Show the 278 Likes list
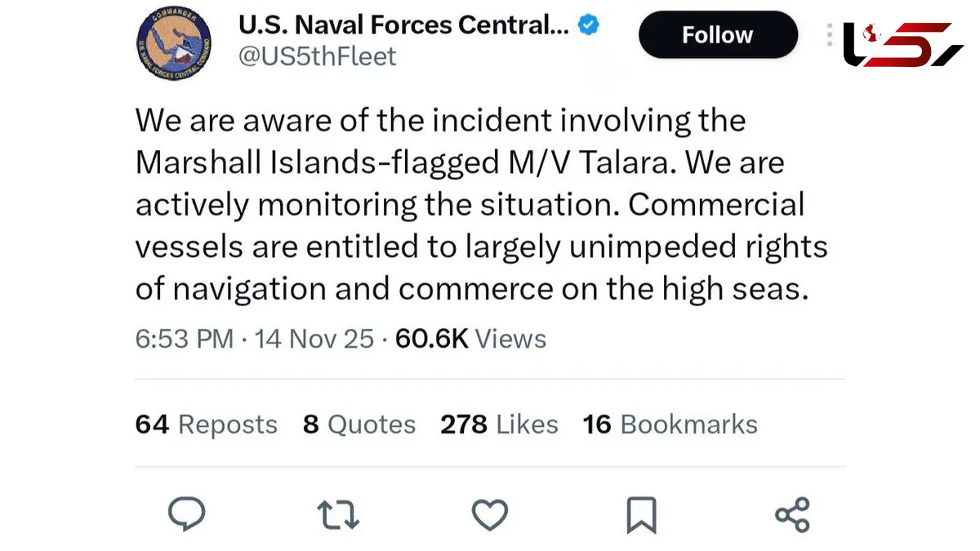 point(499,424)
